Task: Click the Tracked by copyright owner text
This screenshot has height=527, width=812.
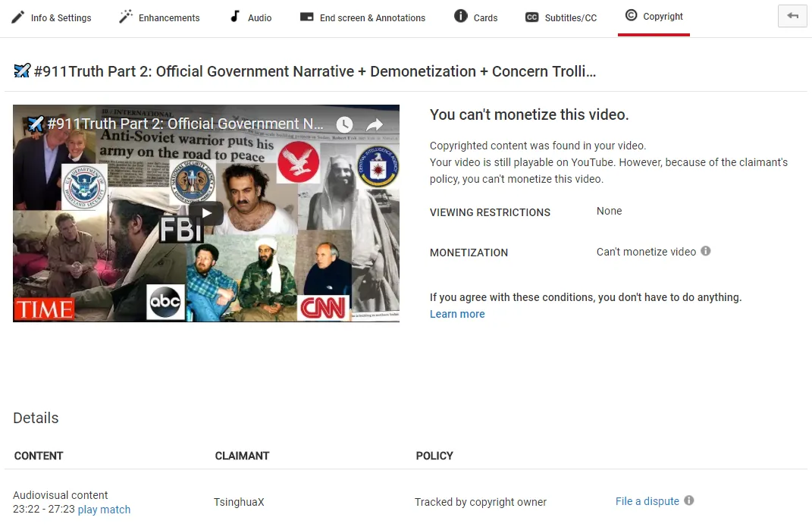Action: coord(481,502)
